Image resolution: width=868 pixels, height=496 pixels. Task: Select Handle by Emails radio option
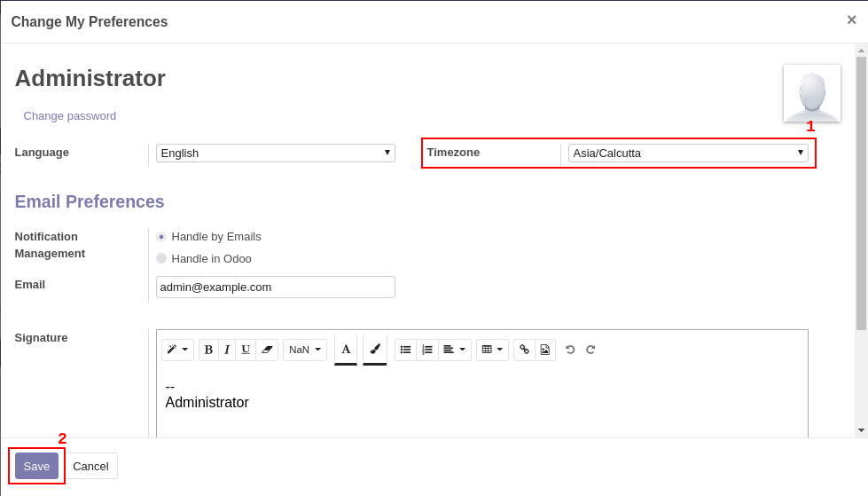pyautogui.click(x=161, y=237)
